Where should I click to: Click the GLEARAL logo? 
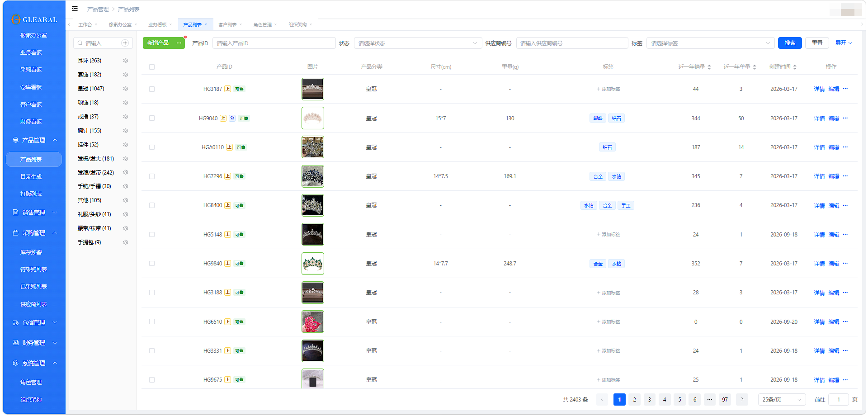tap(35, 19)
